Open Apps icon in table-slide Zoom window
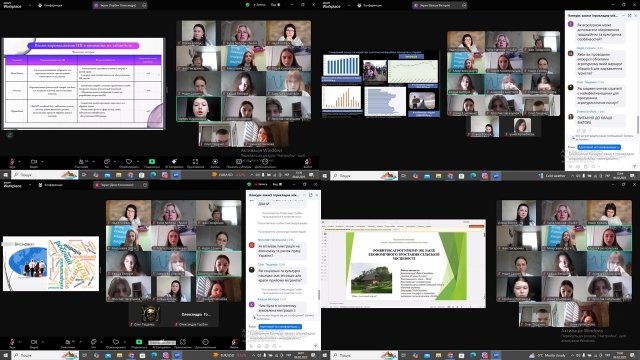The width and height of the screenshot is (640, 360). point(196,162)
